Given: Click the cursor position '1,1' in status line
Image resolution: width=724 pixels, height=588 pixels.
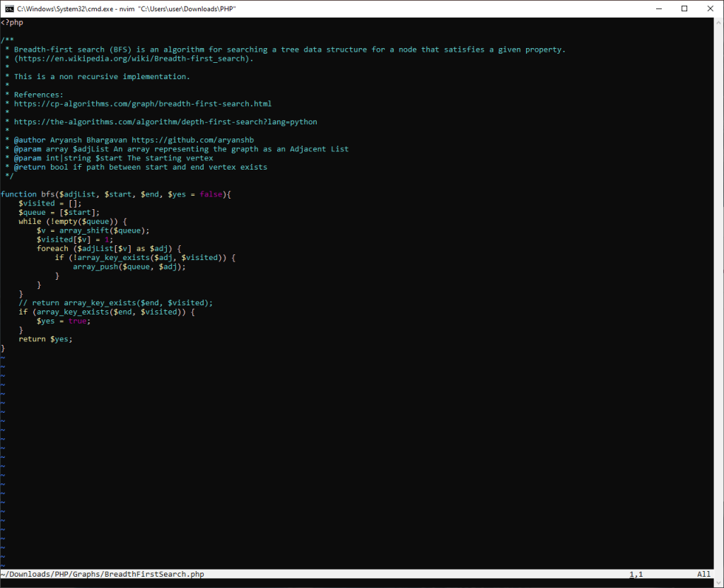Looking at the screenshot, I should point(636,574).
